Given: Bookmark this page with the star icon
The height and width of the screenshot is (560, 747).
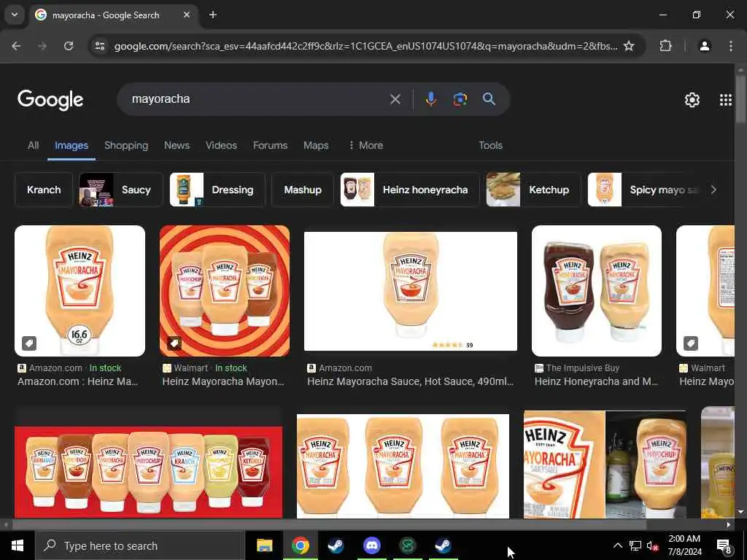Looking at the screenshot, I should (629, 46).
